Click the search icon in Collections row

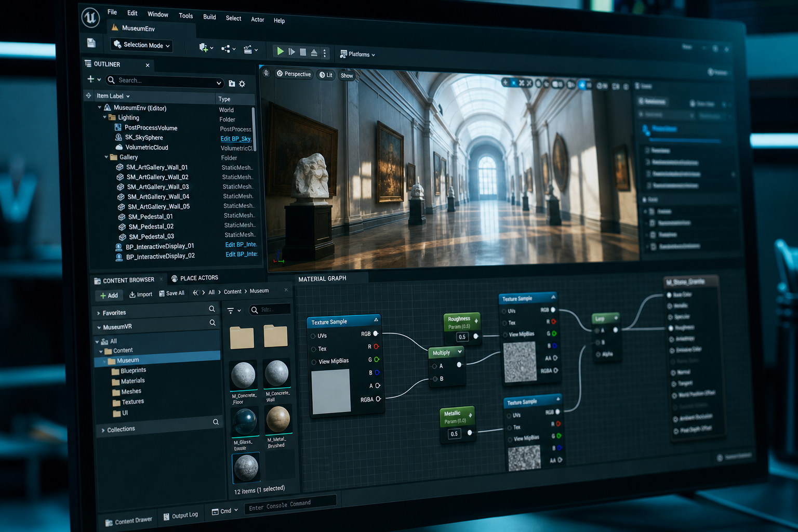(216, 422)
